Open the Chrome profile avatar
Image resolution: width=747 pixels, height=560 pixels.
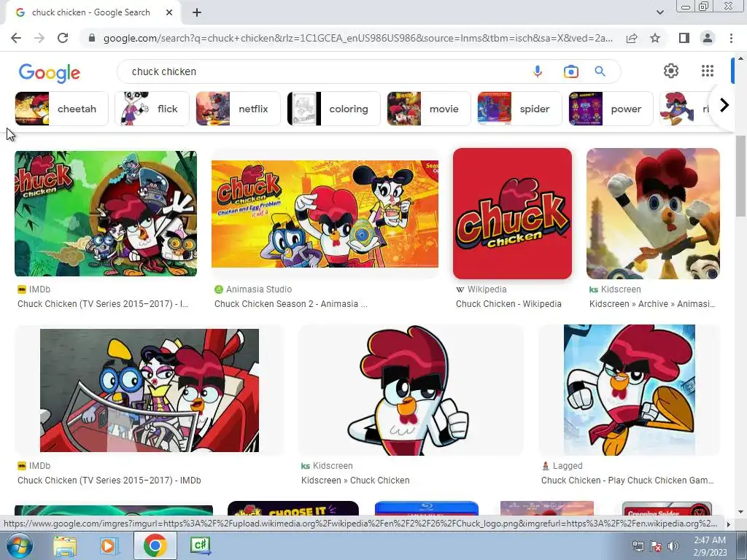click(708, 38)
